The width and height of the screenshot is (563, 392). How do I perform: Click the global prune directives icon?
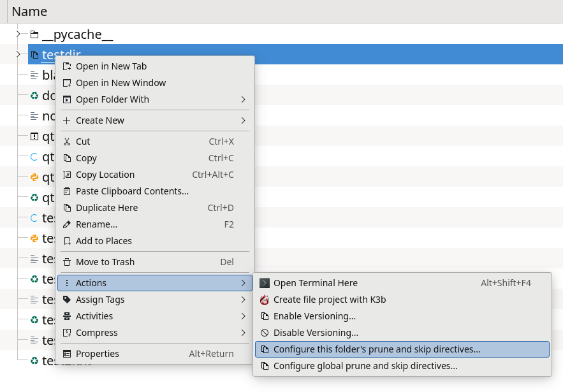point(265,366)
